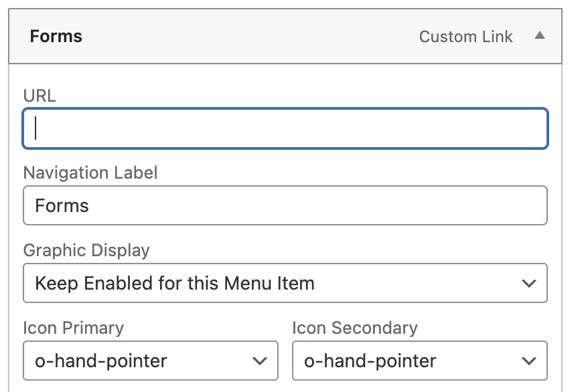The width and height of the screenshot is (584, 392).
Task: Click the Custom Link type text
Action: (465, 37)
